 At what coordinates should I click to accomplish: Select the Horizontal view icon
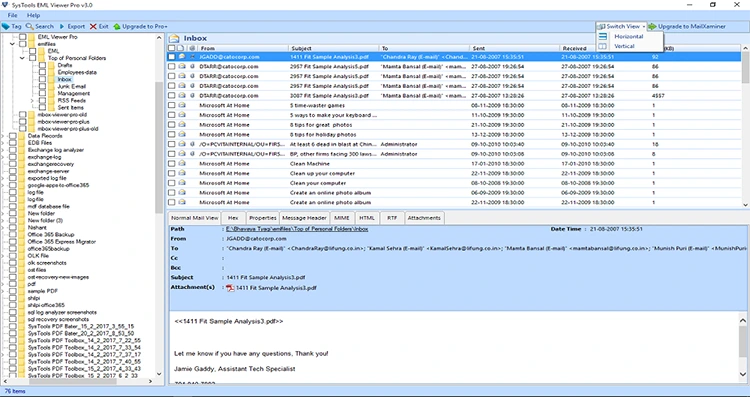pyautogui.click(x=603, y=36)
